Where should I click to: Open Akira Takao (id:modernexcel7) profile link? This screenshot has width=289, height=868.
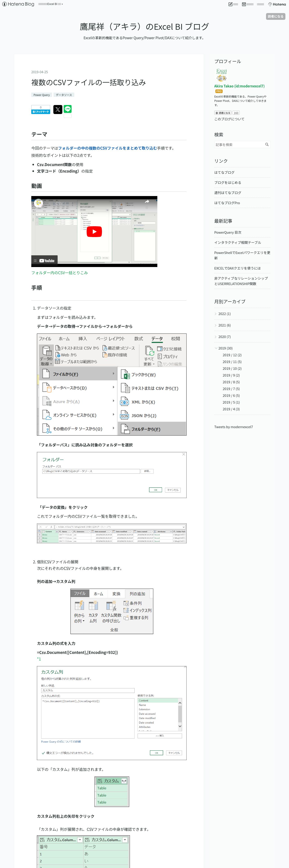[239, 86]
